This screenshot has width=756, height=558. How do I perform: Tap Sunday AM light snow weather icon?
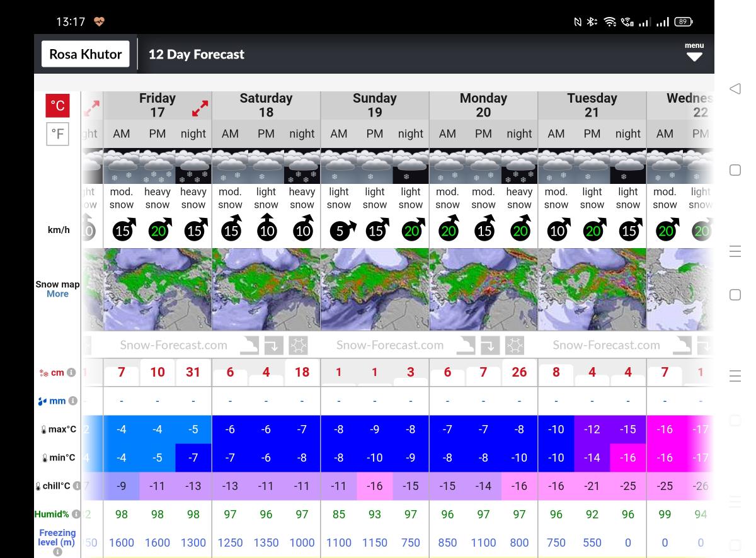point(339,167)
